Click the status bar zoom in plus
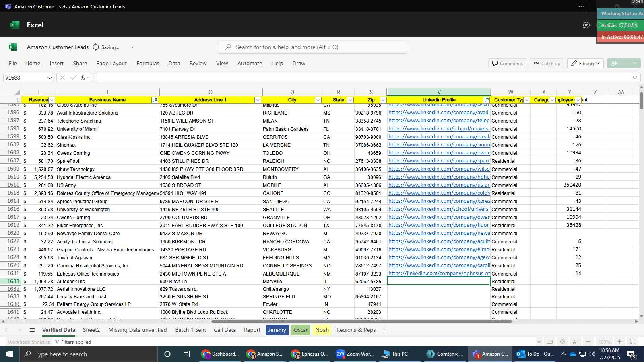 point(620,342)
